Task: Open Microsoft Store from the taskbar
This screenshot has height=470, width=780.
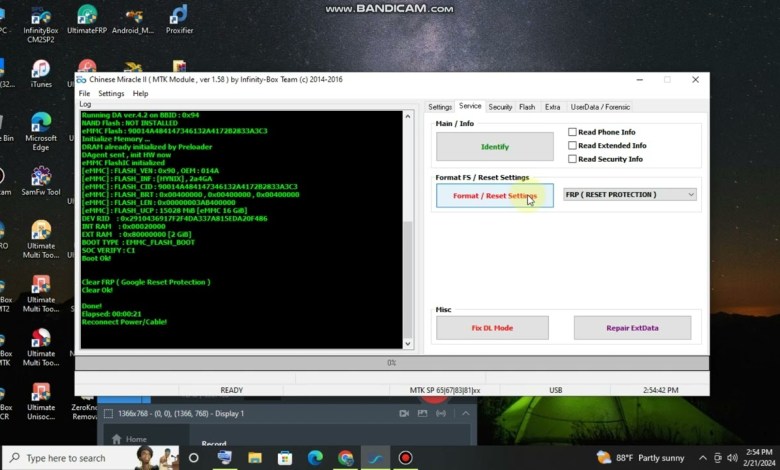Action: coord(285,458)
